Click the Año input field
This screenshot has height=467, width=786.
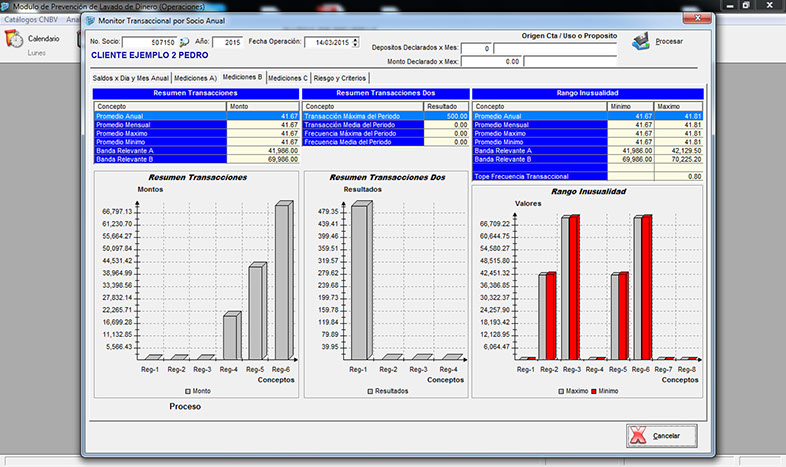[227, 43]
